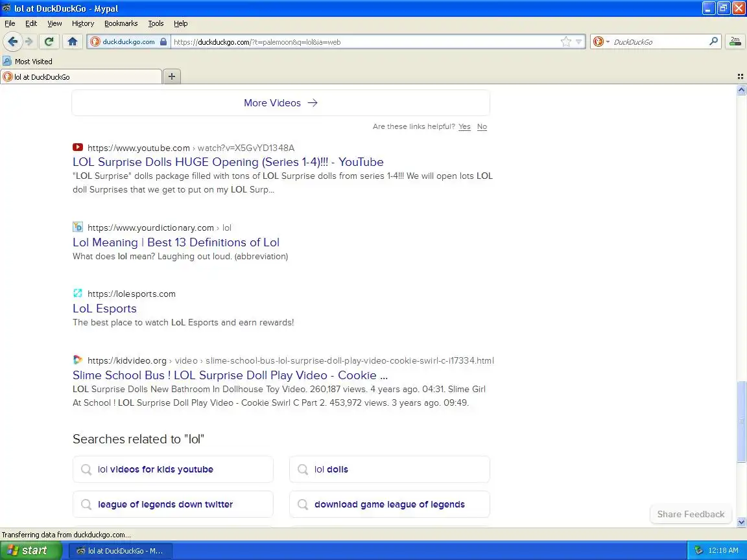Open the LoL Esports result link
Screen dimensions: 747x560
[104, 309]
